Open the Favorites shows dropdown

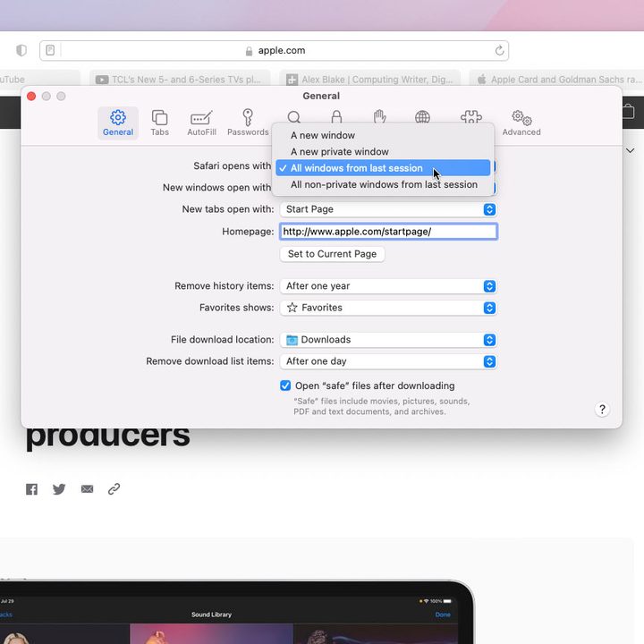pos(388,308)
